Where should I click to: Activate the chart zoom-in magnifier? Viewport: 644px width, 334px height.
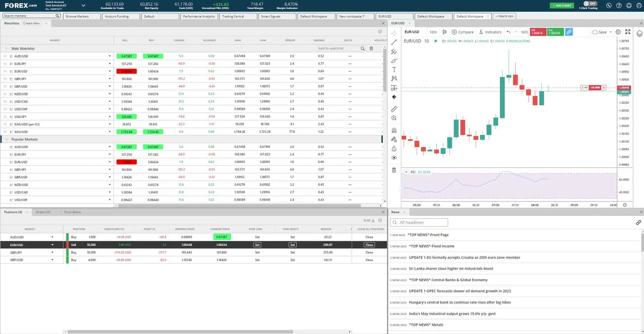coord(394,118)
